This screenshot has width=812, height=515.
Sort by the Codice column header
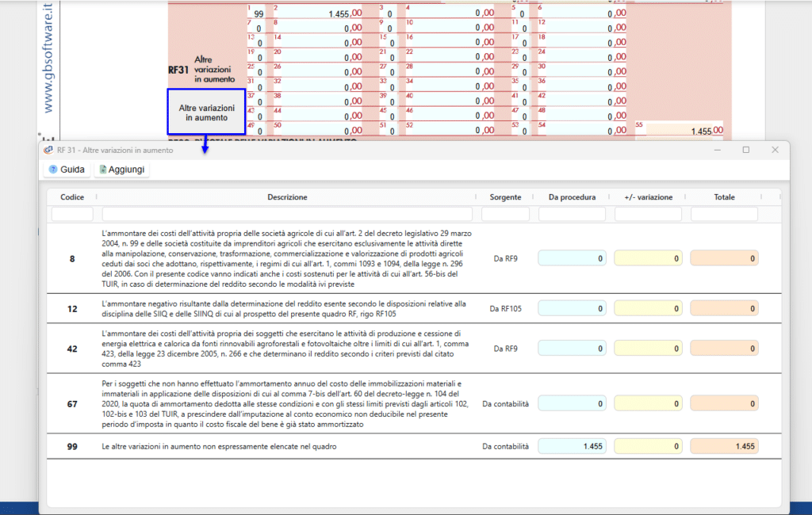click(72, 197)
